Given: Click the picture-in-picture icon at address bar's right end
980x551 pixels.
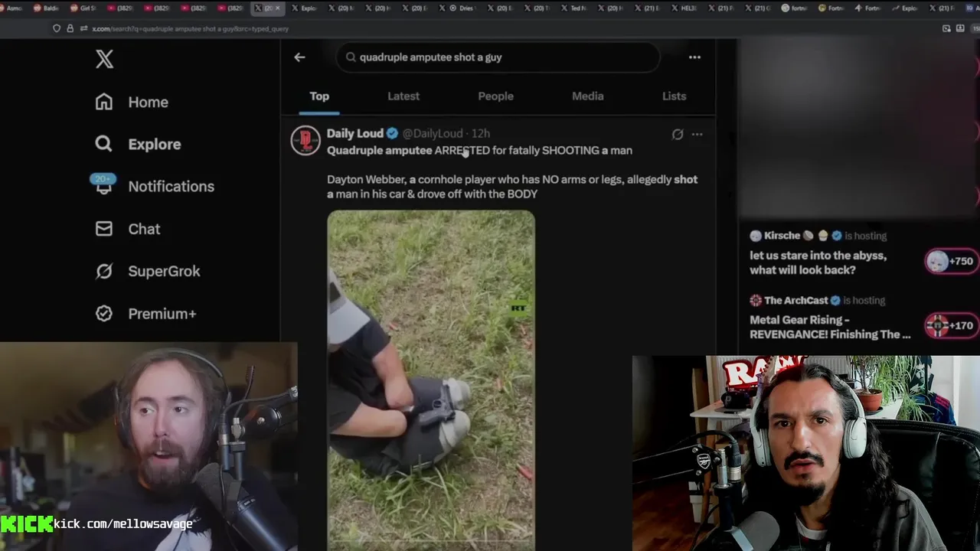Looking at the screenshot, I should coord(946,28).
